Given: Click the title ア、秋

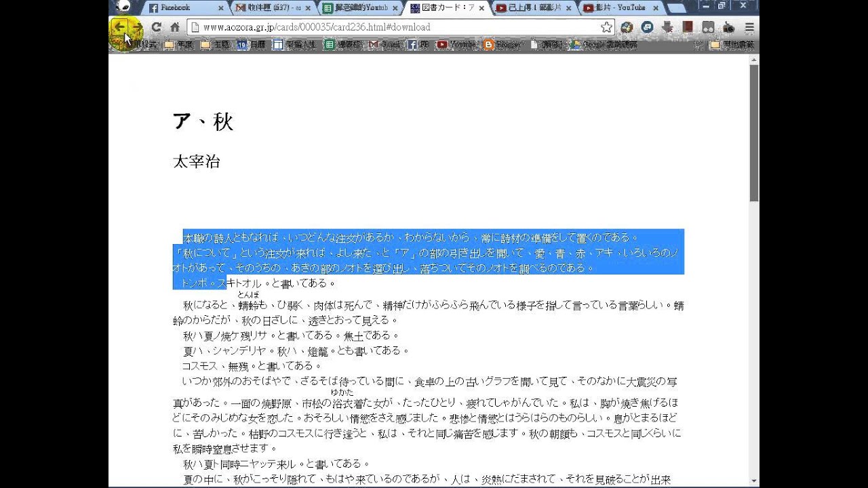Looking at the screenshot, I should point(203,122).
